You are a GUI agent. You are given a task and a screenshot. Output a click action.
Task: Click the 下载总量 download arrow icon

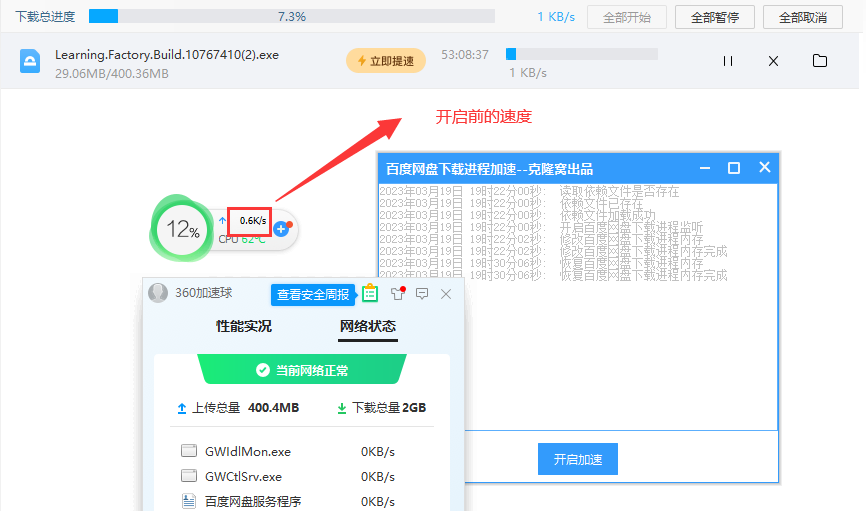342,408
